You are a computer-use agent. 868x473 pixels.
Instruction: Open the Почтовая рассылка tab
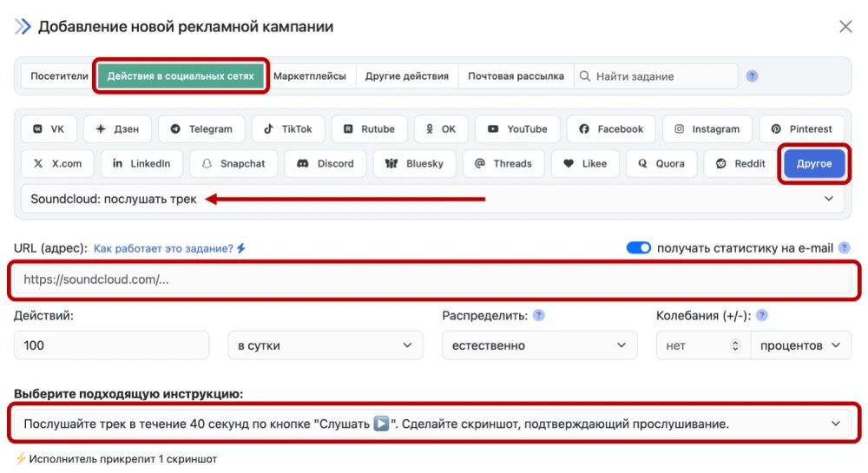pos(516,76)
